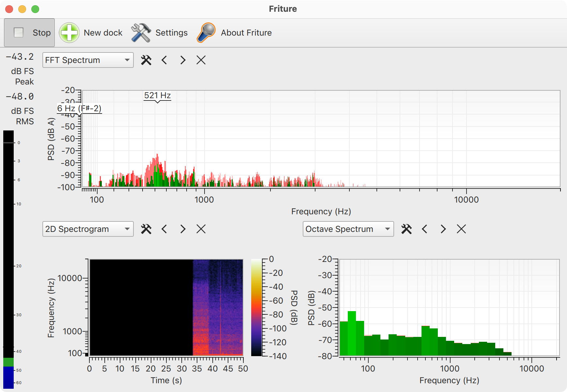Open the Octave Spectrum widget type dropdown
Screen dimensions: 567x392
tap(348, 229)
